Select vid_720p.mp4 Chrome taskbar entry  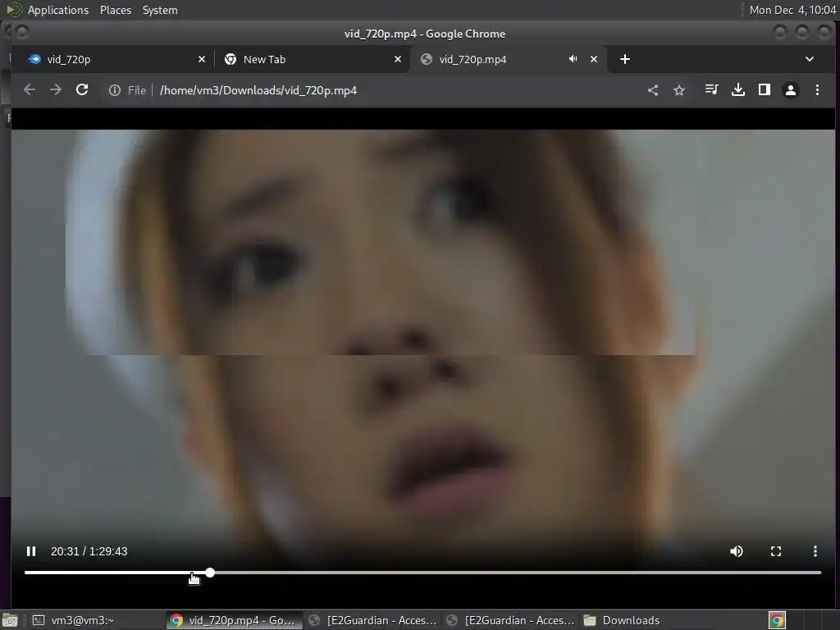coord(234,620)
